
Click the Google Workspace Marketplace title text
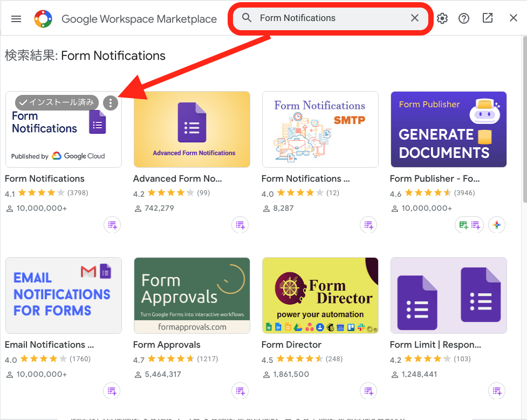pos(139,19)
